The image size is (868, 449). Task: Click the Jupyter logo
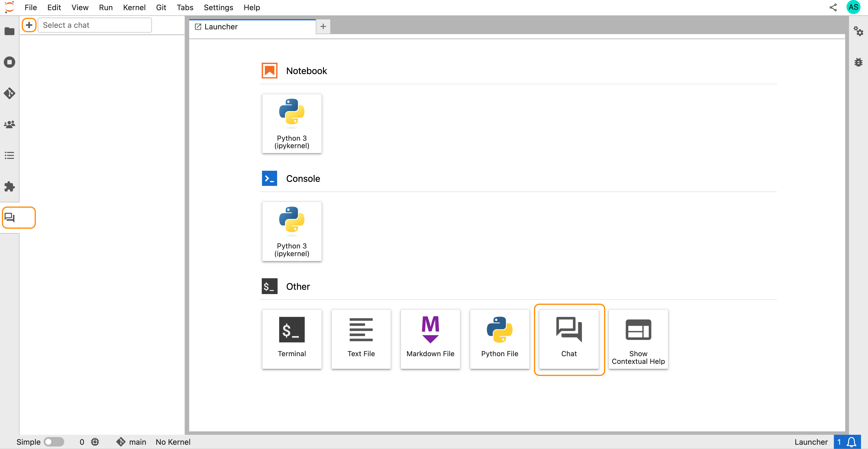point(9,7)
